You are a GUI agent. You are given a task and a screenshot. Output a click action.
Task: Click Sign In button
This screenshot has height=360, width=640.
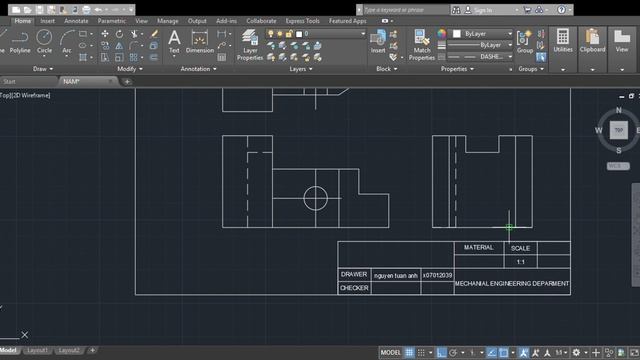coord(483,10)
